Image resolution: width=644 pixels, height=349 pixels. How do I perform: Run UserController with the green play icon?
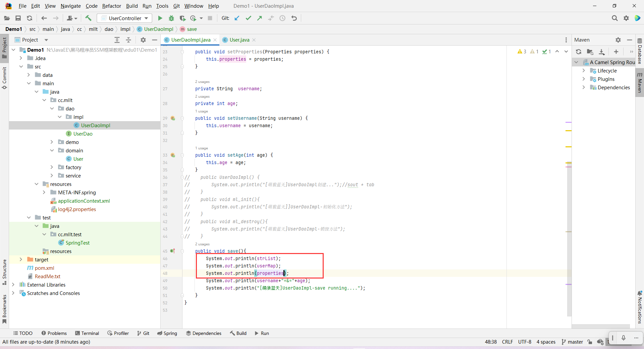tap(160, 18)
